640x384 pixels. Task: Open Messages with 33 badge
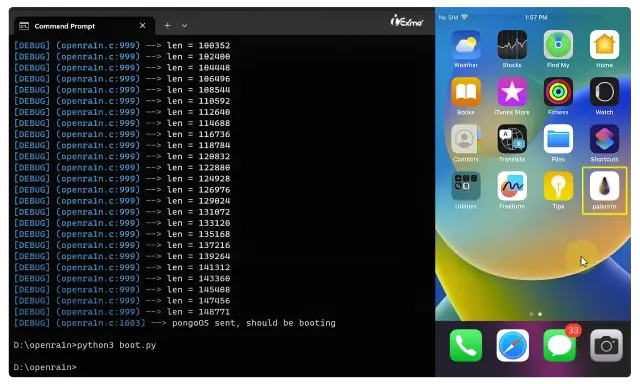[560, 346]
